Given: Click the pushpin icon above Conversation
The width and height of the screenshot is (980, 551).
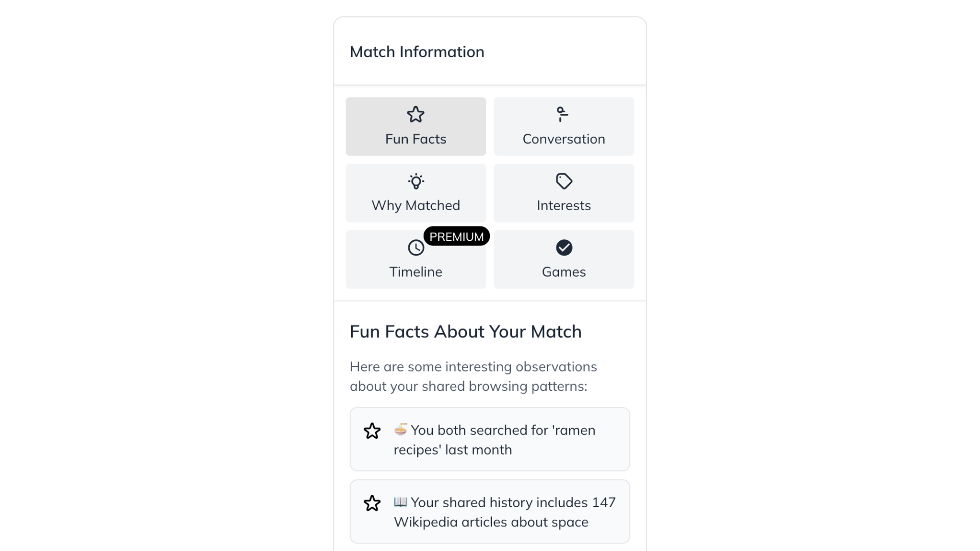Looking at the screenshot, I should coord(563,114).
